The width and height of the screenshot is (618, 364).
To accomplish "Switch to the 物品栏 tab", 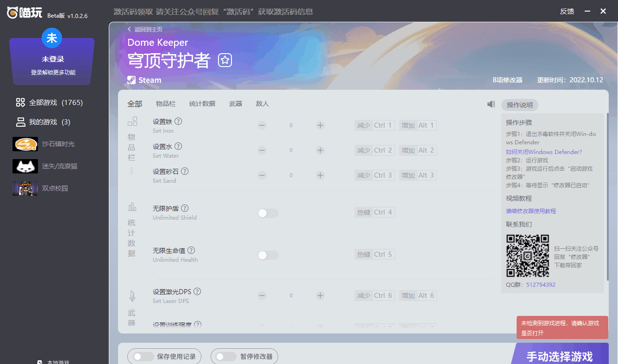I will 166,104.
